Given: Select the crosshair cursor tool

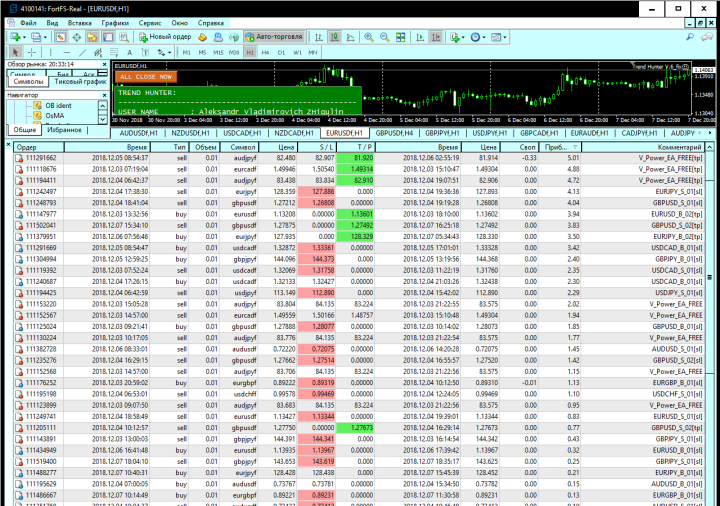Looking at the screenshot, I should point(32,52).
